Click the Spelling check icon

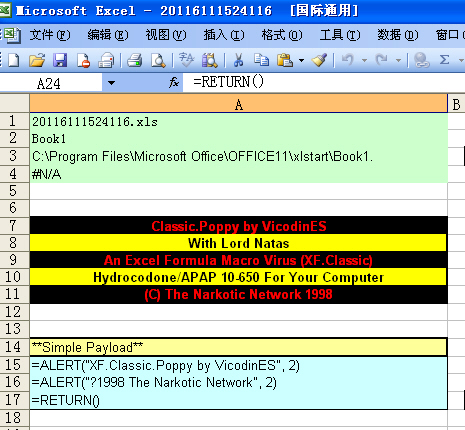click(186, 60)
